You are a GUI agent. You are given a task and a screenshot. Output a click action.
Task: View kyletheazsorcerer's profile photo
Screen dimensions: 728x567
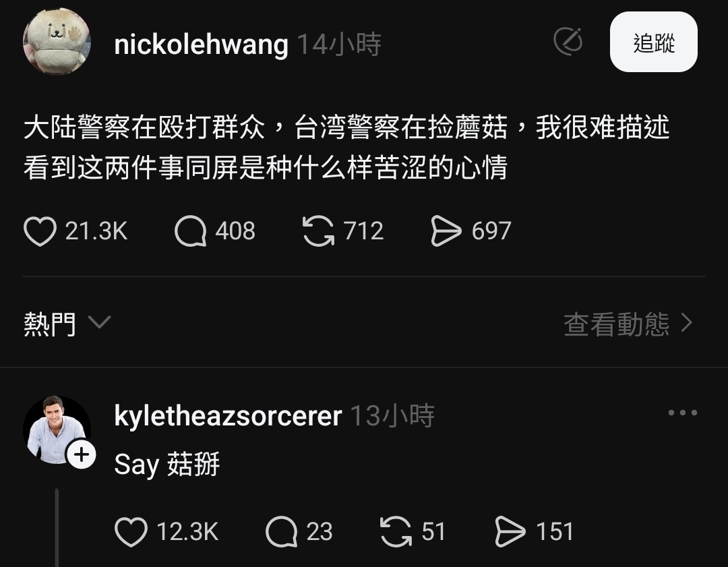(x=57, y=430)
